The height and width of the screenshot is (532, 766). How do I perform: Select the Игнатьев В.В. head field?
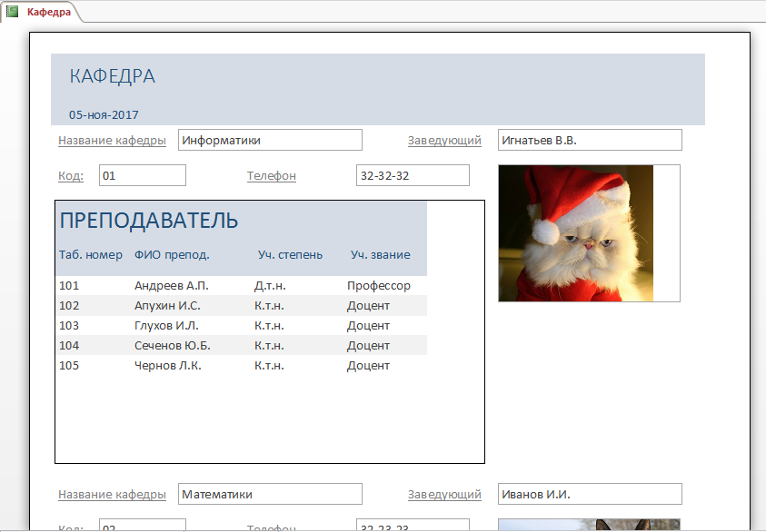590,140
